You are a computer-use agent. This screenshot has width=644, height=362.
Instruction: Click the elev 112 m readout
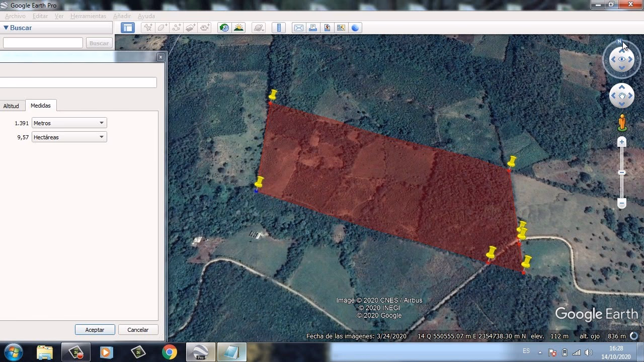549,336
